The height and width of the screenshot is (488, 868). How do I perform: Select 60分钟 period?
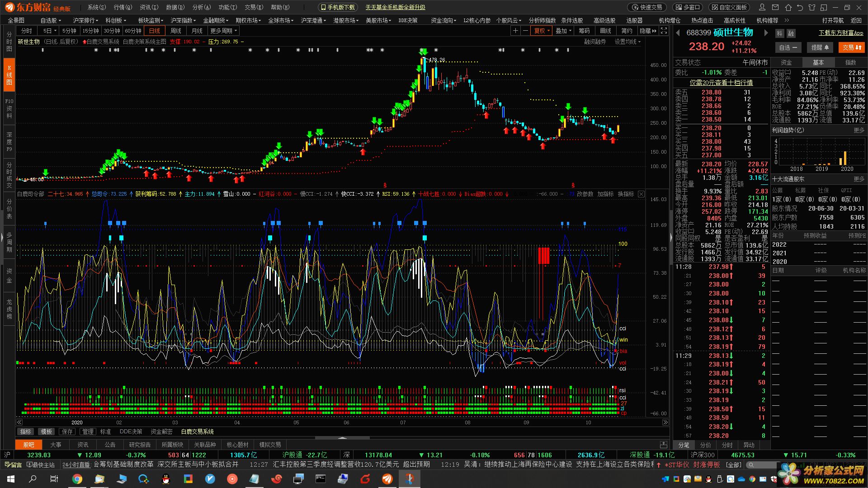[133, 31]
